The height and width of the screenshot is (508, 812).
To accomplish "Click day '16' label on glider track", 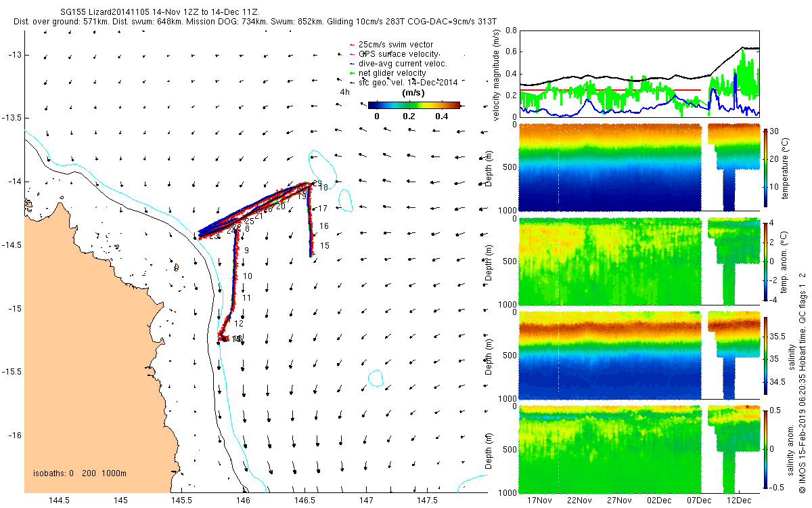I will [x=324, y=226].
